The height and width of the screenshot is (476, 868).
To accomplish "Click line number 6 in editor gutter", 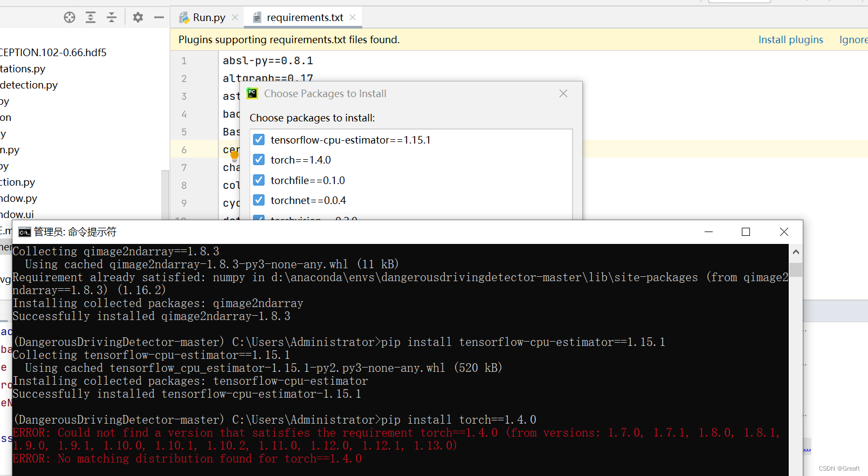I will [x=184, y=149].
